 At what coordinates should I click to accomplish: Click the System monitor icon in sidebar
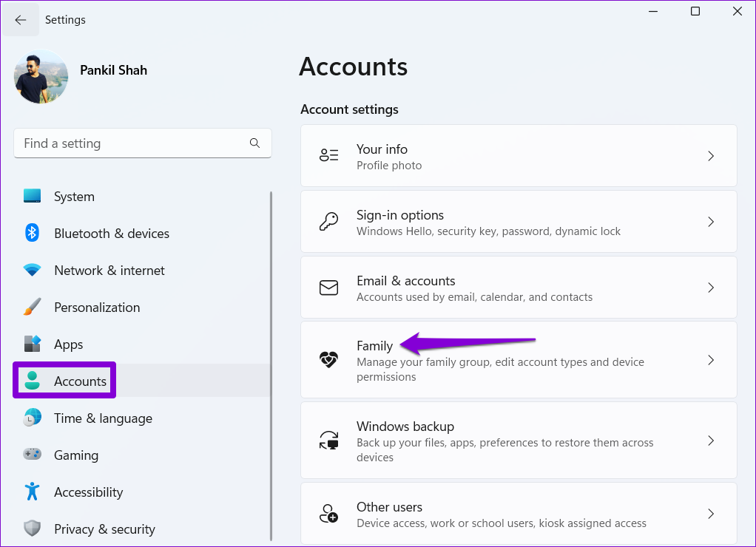coord(32,197)
